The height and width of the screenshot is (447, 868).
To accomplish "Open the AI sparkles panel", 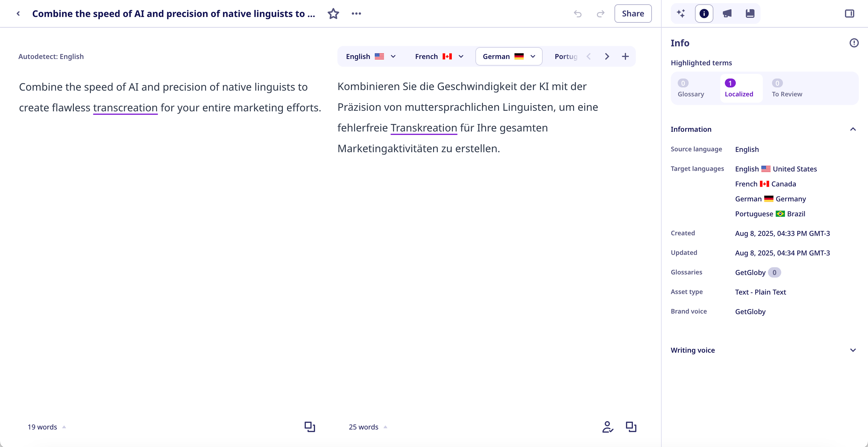I will (x=681, y=14).
